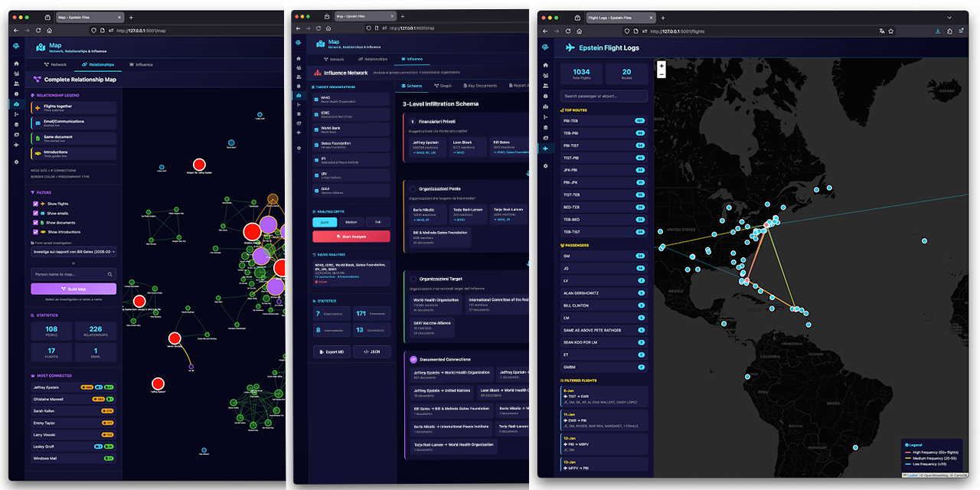Select PBI-TEB top route
The image size is (980, 490).
pyautogui.click(x=603, y=121)
